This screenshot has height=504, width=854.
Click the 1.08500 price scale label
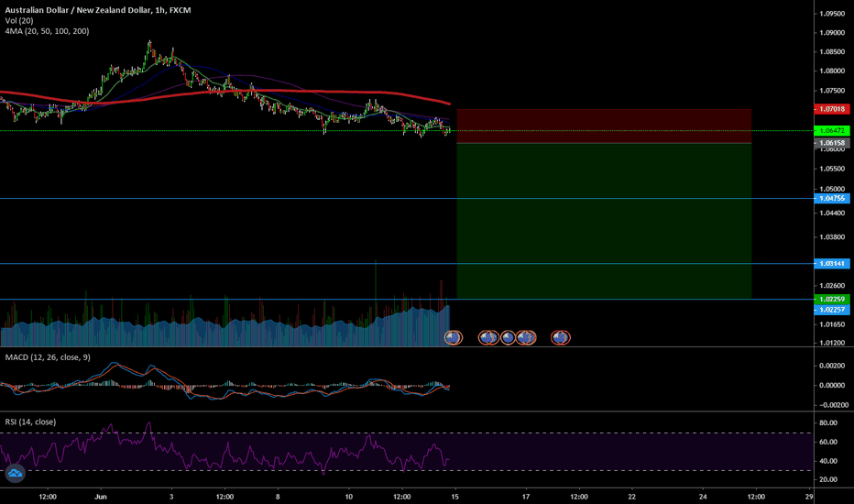tap(832, 52)
